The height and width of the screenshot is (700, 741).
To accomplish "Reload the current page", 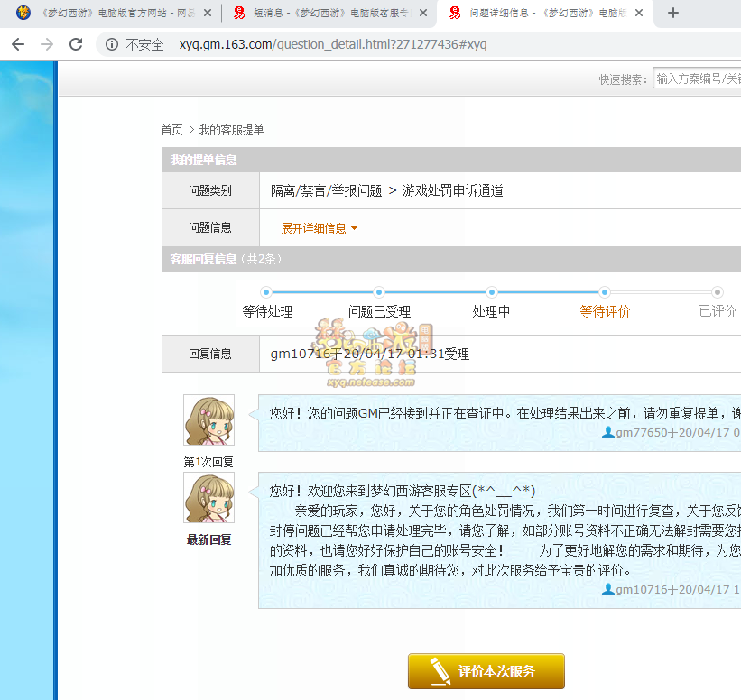I will click(76, 44).
